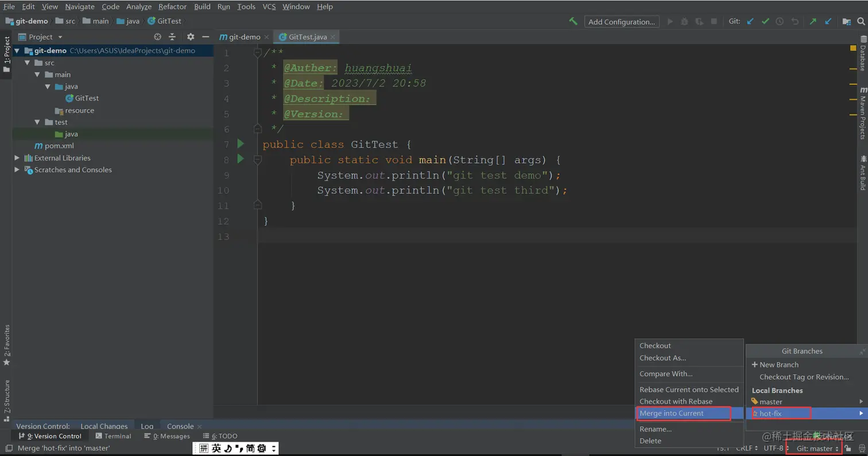868x456 pixels.
Task: Open the 6: TODO tool window
Action: 220,436
